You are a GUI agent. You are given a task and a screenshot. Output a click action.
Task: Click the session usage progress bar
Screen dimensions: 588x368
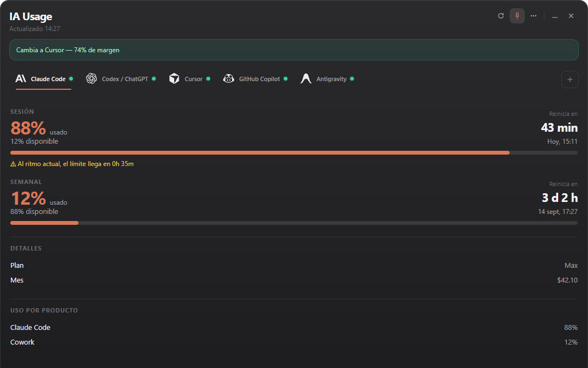click(293, 152)
